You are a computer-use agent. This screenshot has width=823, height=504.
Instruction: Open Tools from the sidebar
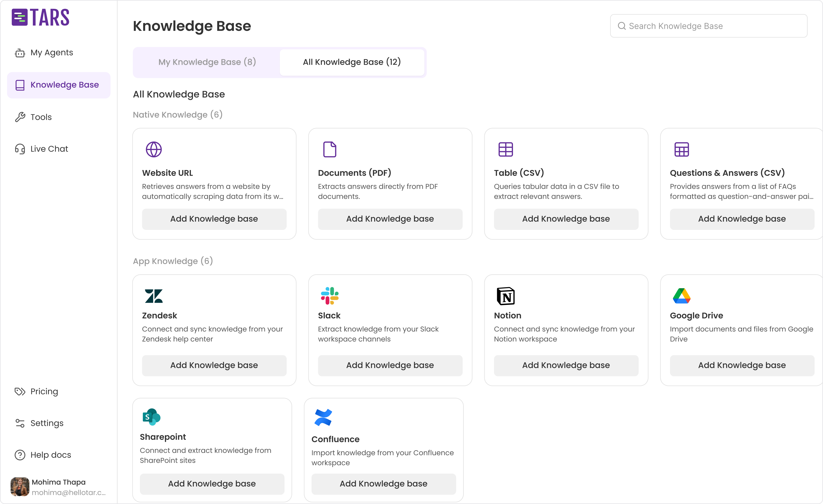(x=41, y=117)
